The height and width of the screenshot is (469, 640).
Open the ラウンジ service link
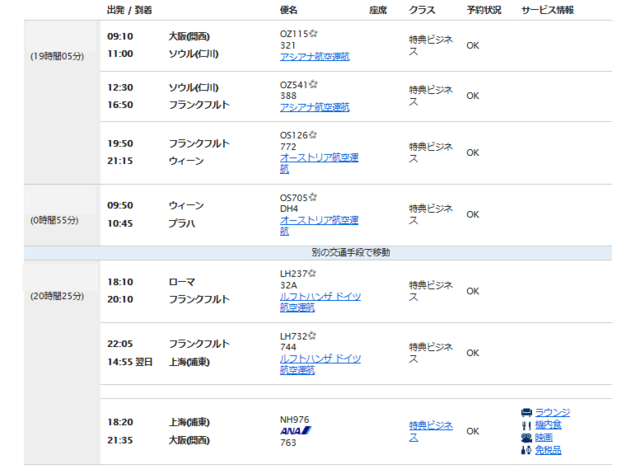553,412
